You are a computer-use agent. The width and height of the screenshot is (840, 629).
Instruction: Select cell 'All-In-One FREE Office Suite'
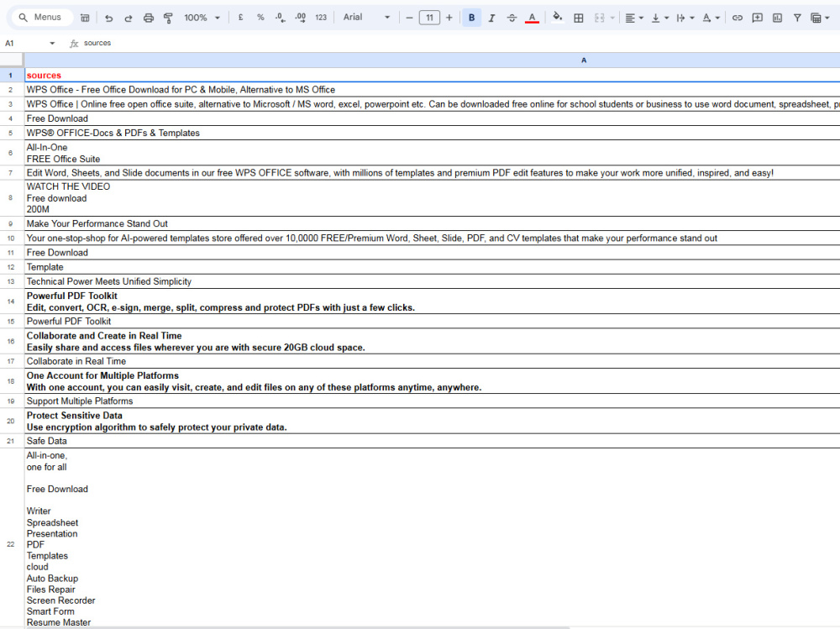(432, 153)
